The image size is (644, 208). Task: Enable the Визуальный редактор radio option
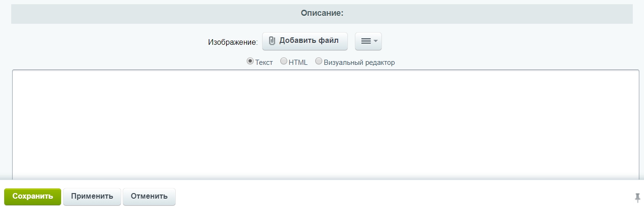coord(319,61)
